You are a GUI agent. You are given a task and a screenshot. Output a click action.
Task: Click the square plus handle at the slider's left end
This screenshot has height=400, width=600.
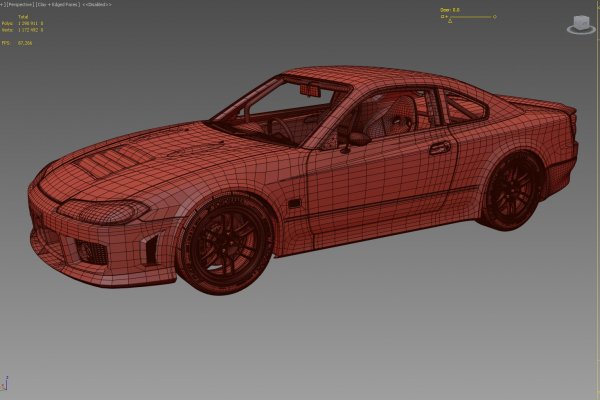(x=443, y=17)
